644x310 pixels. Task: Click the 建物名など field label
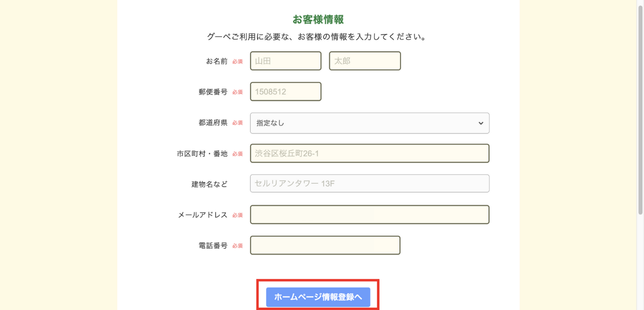(209, 184)
